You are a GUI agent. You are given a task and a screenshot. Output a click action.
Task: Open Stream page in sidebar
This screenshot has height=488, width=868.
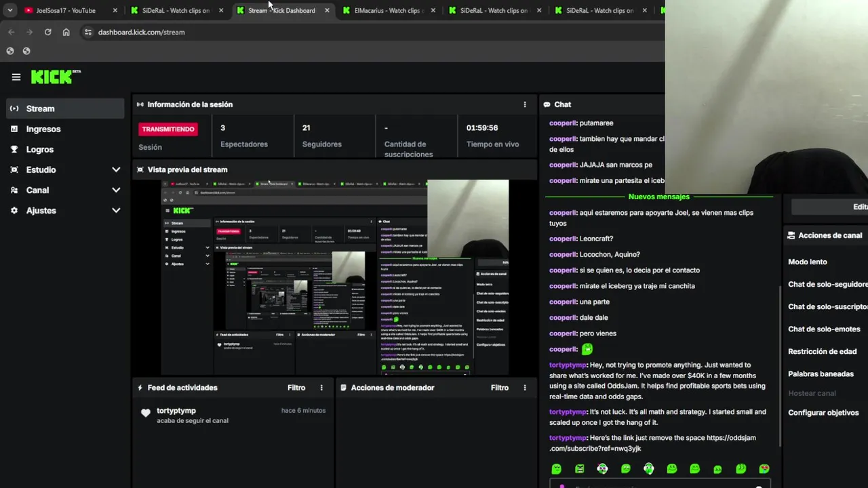tap(65, 108)
